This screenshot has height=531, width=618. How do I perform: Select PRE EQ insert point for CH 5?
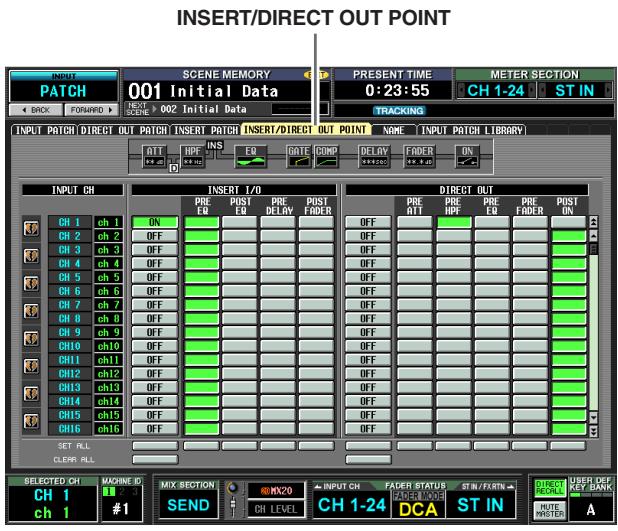click(201, 278)
